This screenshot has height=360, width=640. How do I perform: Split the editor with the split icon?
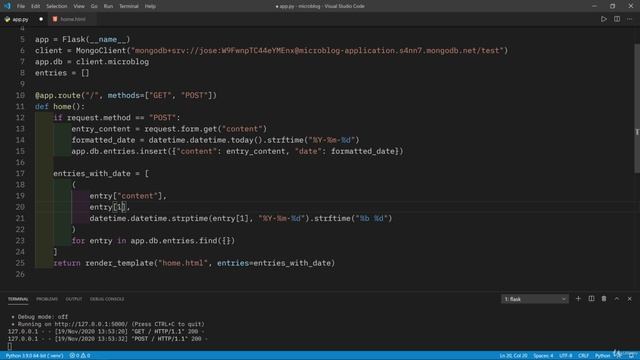pos(617,19)
